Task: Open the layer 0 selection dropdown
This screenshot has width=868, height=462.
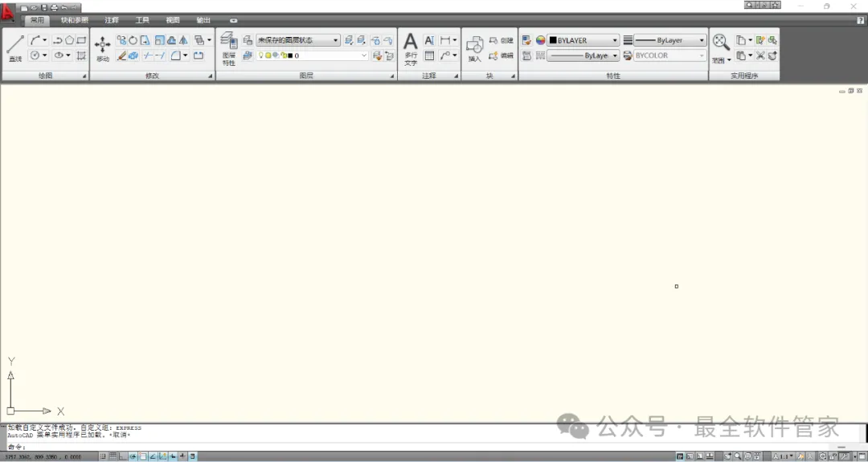Action: tap(312, 55)
